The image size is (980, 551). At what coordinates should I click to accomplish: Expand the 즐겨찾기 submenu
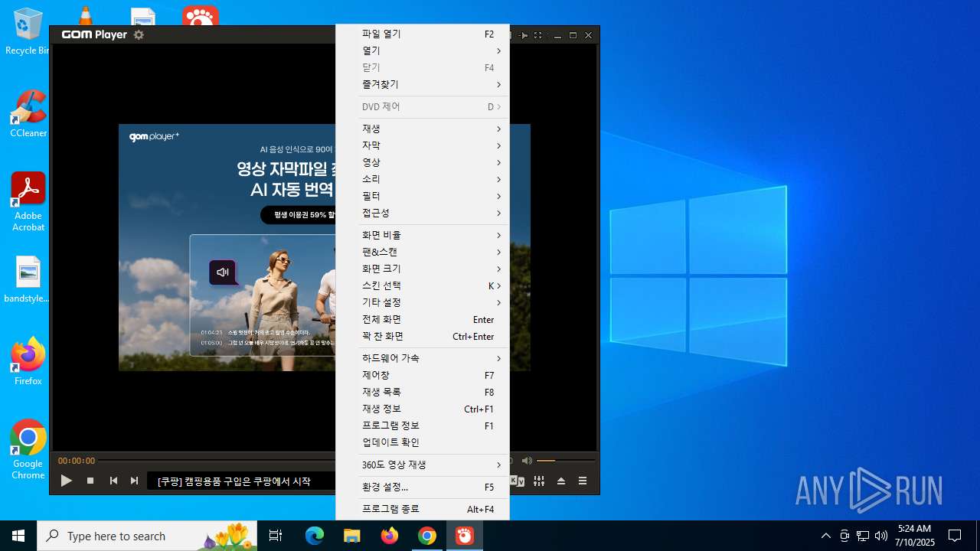[x=423, y=84]
